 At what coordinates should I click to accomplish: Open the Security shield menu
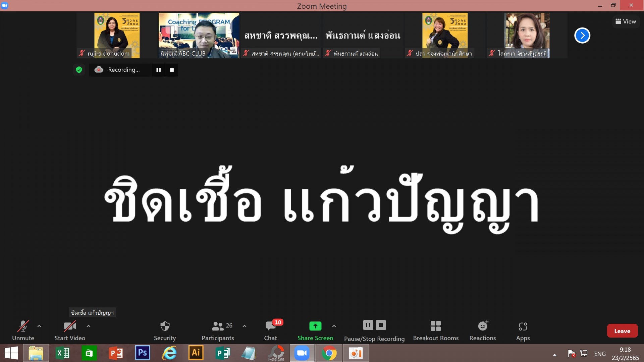pyautogui.click(x=165, y=330)
